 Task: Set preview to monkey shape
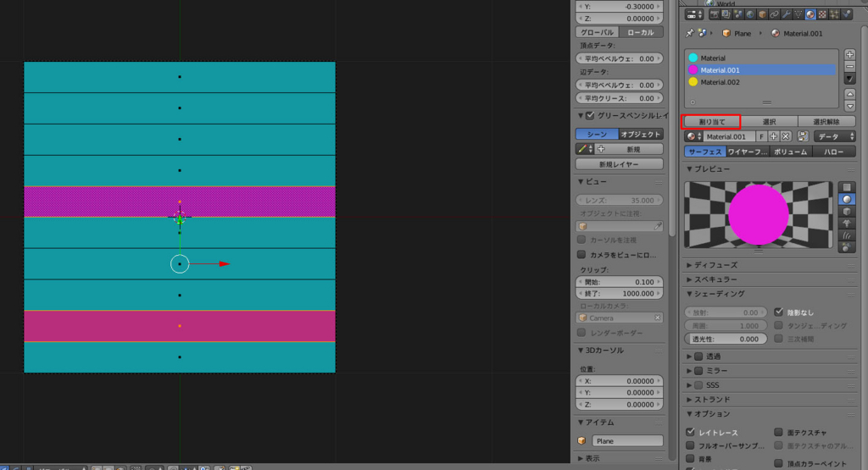pyautogui.click(x=847, y=224)
